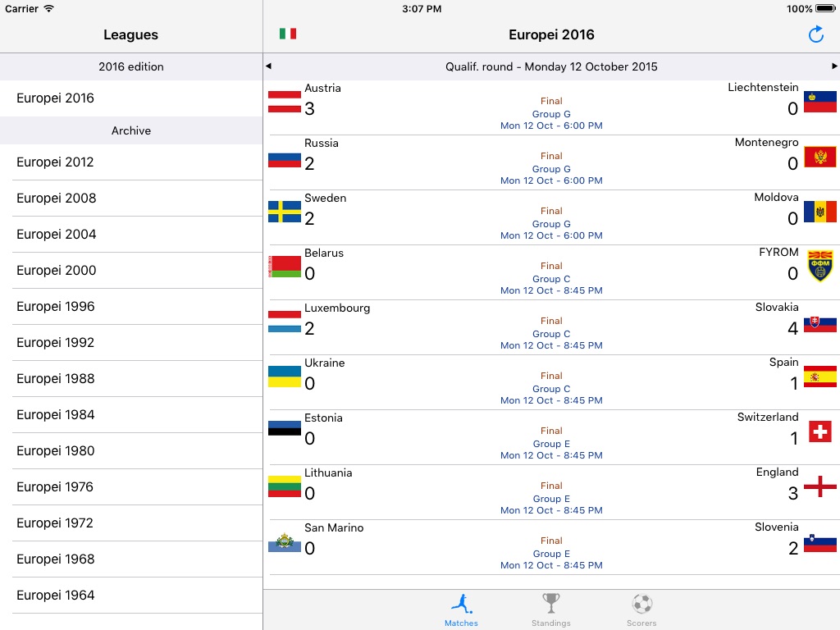Select Europei 2016 in Leagues list
Viewport: 840px width, 630px height.
pyautogui.click(x=131, y=98)
